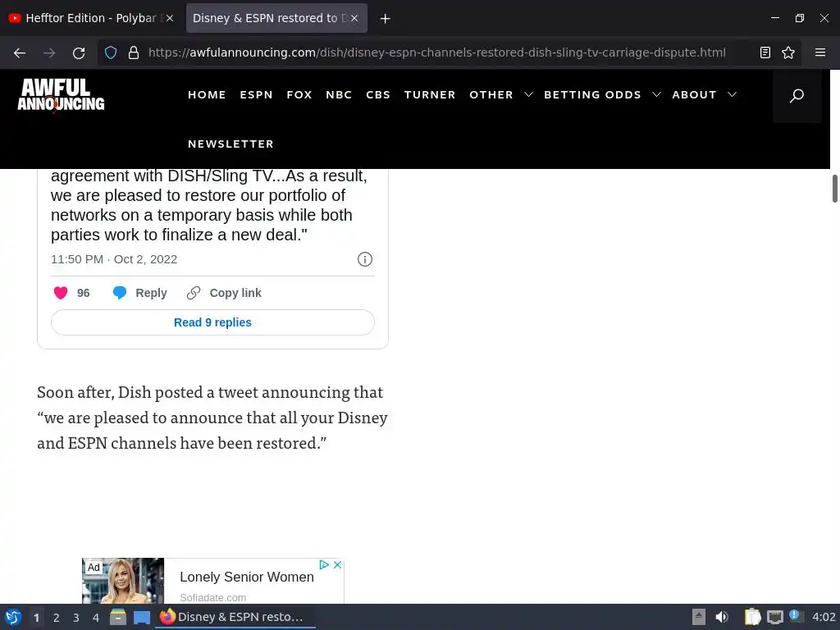Open the NEWSLETTER nav link
This screenshot has width=840, height=630.
pyautogui.click(x=231, y=144)
